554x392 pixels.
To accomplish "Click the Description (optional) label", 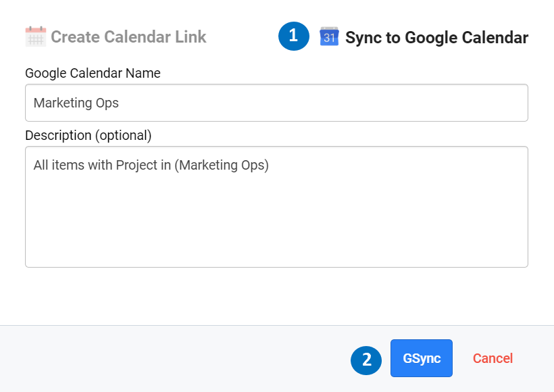I will 88,135.
